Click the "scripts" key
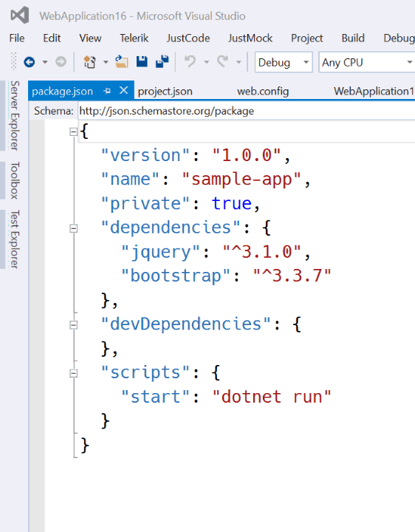 click(x=145, y=372)
